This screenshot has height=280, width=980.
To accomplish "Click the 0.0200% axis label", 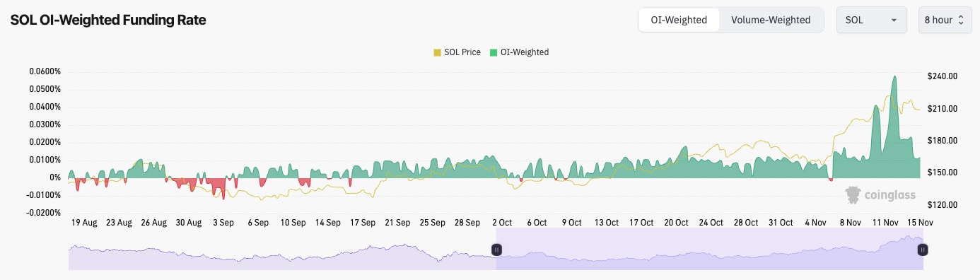I will (45, 142).
